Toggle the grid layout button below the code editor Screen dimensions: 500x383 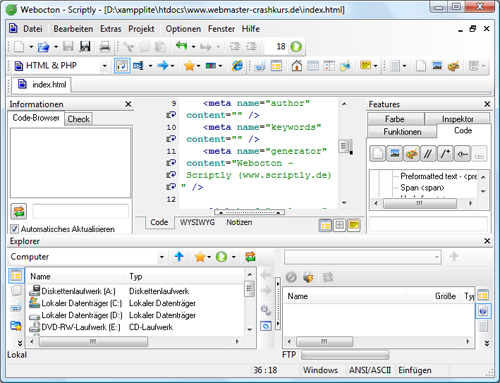[x=339, y=226]
